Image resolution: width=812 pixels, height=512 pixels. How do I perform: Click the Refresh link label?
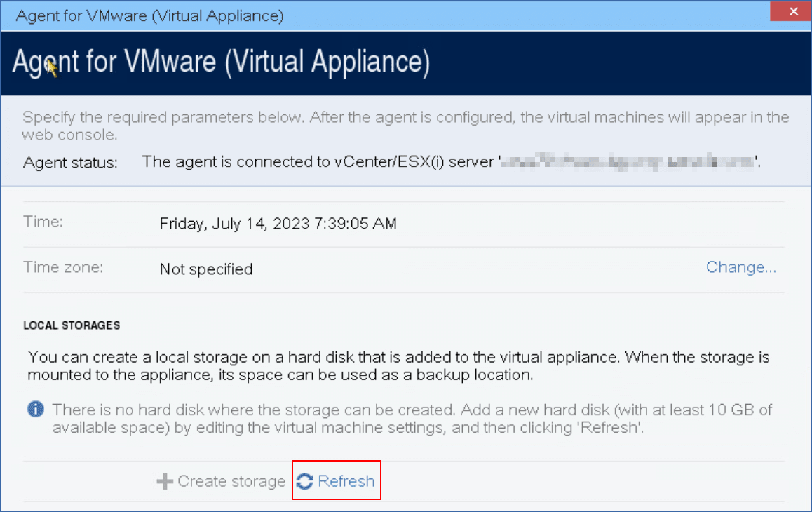point(346,481)
